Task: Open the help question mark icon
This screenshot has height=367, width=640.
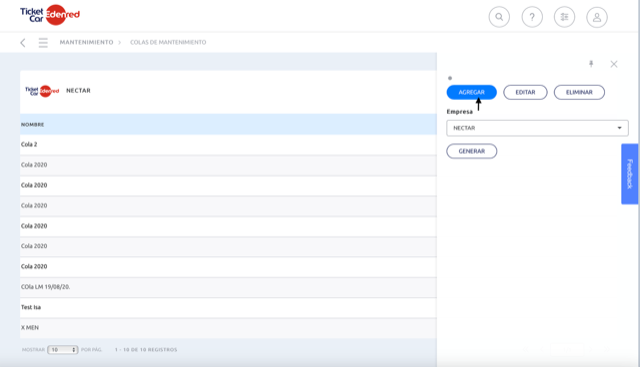Action: point(532,17)
